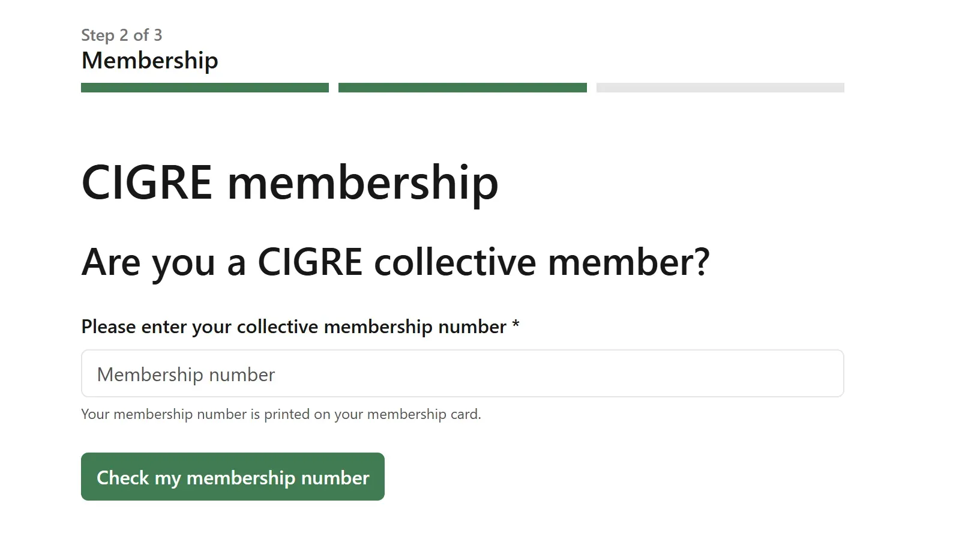Click the word Your in the hint text

click(x=95, y=414)
